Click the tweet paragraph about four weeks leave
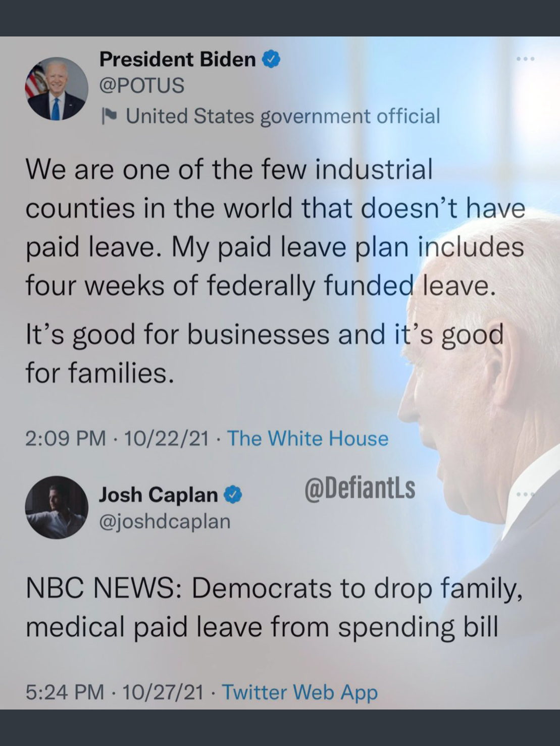The height and width of the screenshot is (746, 560). point(275,227)
